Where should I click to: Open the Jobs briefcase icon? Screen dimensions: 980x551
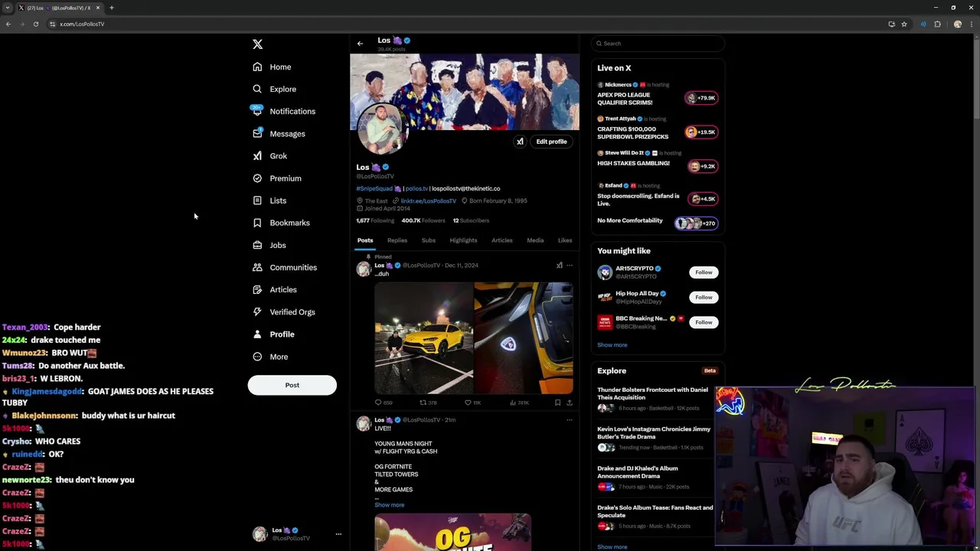pyautogui.click(x=257, y=245)
